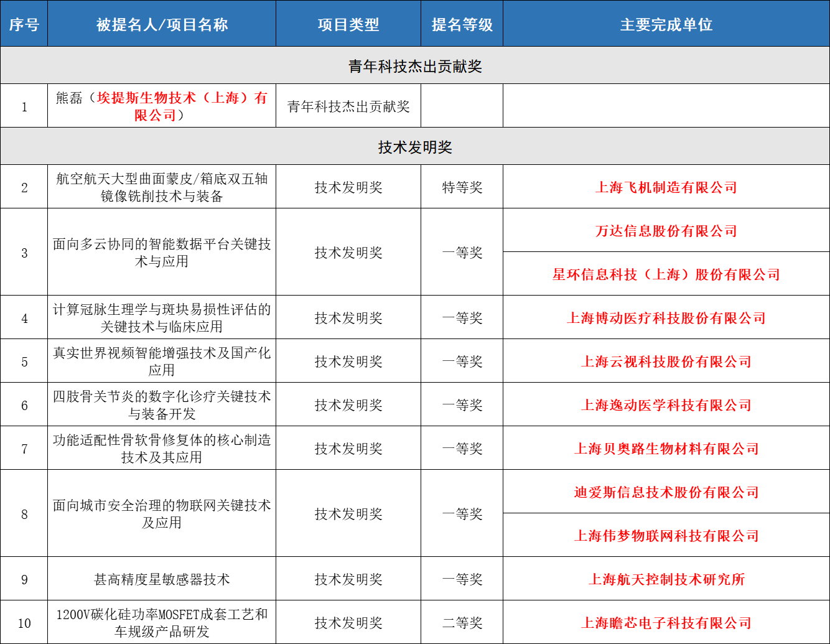This screenshot has height=644, width=830.
Task: Open the 上海云视科技股份有限公司 link
Action: (666, 362)
